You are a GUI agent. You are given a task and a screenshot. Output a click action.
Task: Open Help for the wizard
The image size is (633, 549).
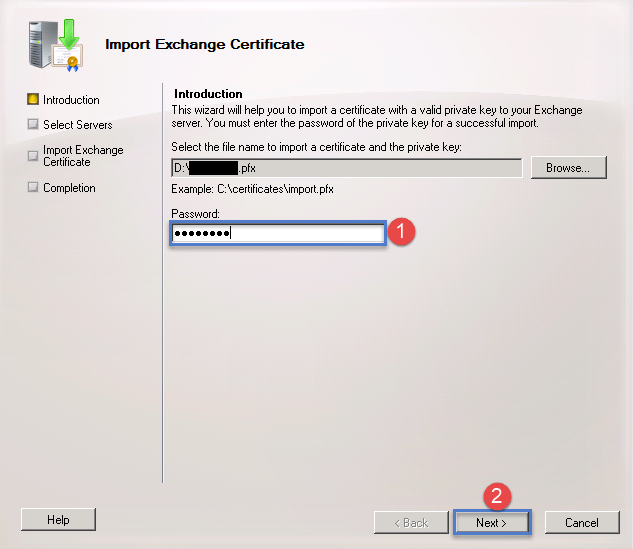[58, 520]
